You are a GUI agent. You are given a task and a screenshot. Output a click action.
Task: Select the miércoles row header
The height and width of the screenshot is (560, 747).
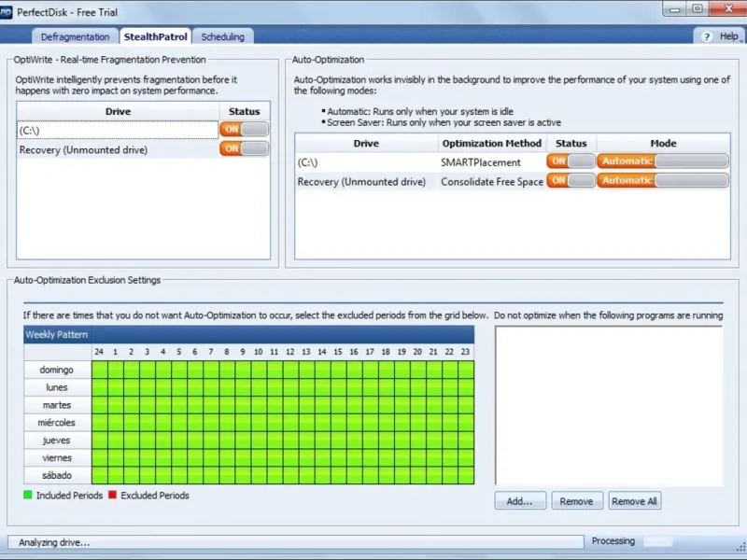[57, 423]
